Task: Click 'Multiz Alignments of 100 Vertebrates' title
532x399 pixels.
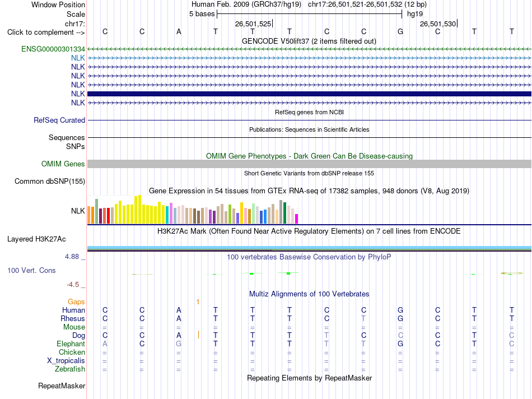Action: [x=309, y=294]
